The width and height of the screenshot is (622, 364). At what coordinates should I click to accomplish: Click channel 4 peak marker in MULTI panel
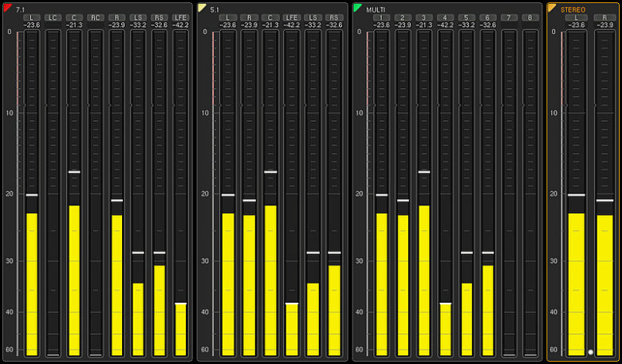point(445,303)
